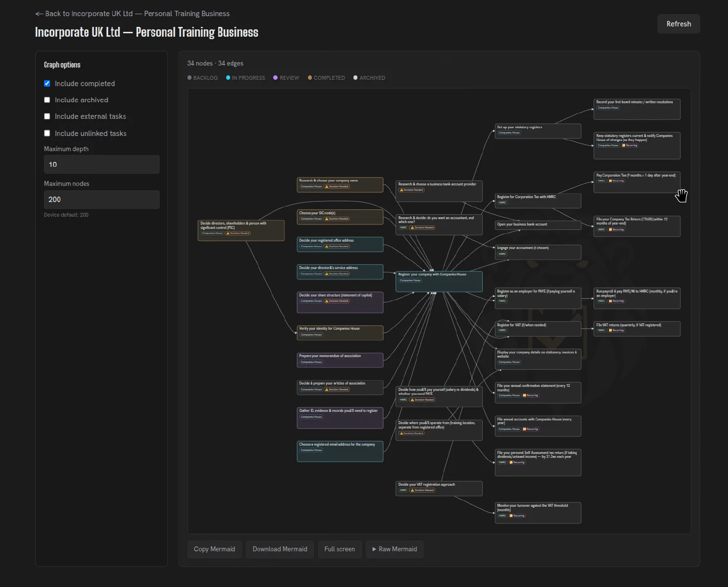Select the Open your business bank account node
Image resolution: width=728 pixels, height=587 pixels.
point(538,225)
